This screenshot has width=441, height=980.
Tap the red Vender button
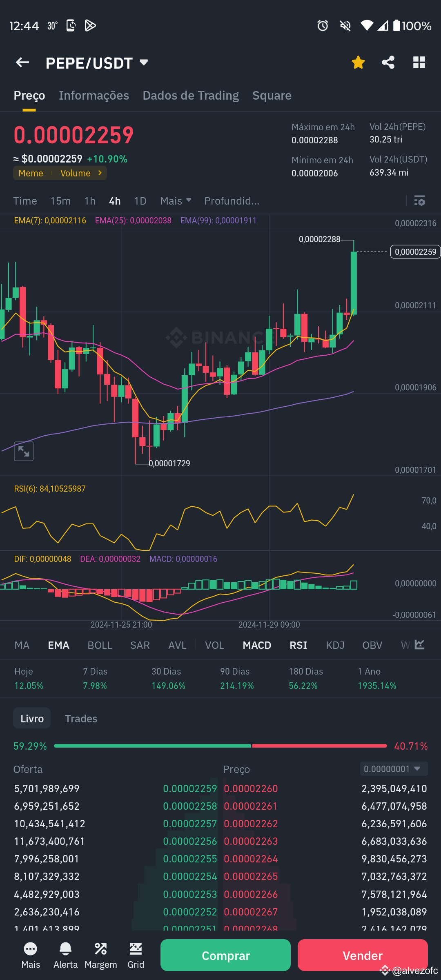click(x=363, y=955)
